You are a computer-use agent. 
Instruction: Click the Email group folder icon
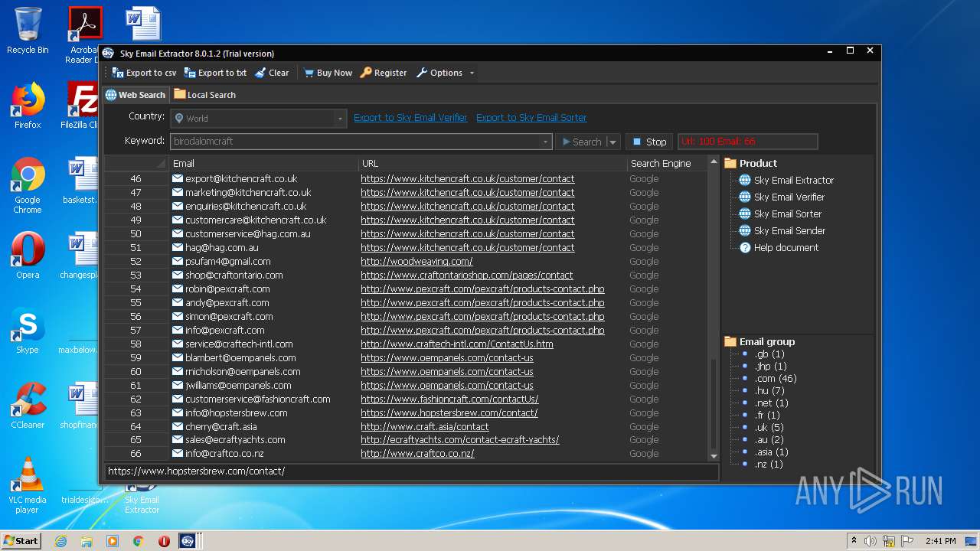[730, 341]
